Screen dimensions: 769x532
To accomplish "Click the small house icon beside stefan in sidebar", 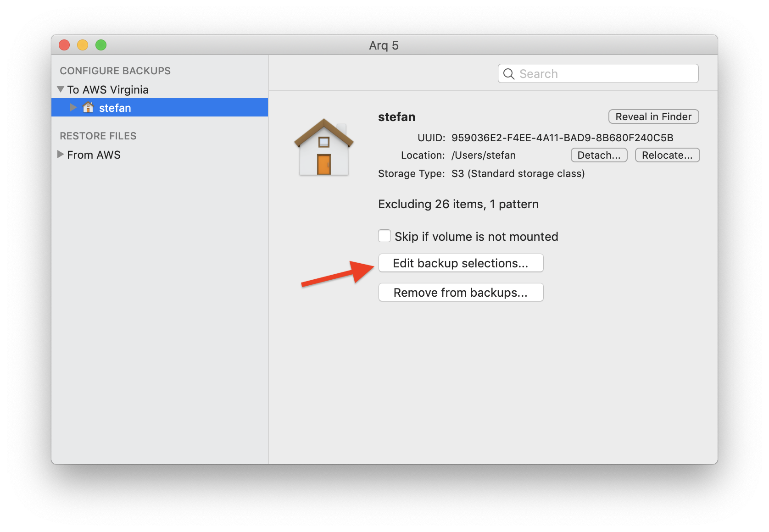I will tap(88, 108).
